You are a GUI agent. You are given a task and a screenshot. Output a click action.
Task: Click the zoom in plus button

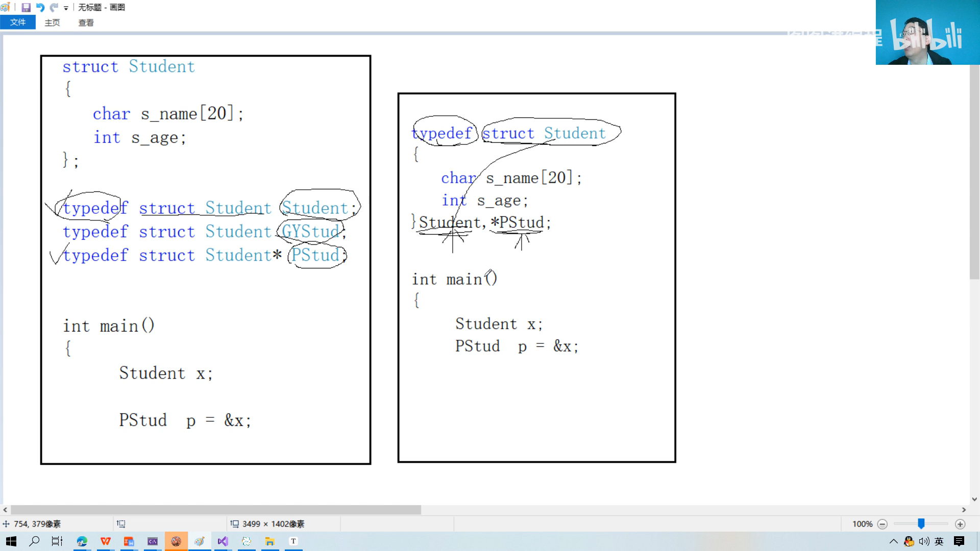[x=960, y=524]
